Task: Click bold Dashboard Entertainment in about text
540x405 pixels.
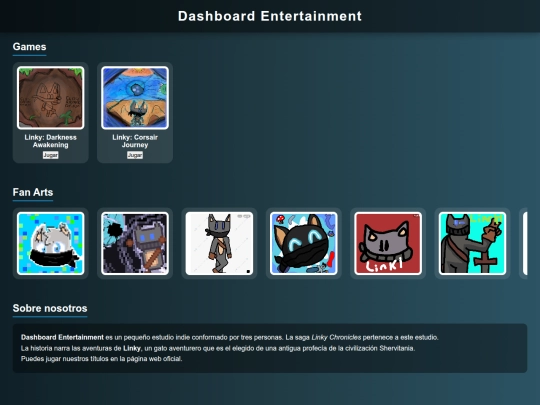Action: tap(62, 338)
